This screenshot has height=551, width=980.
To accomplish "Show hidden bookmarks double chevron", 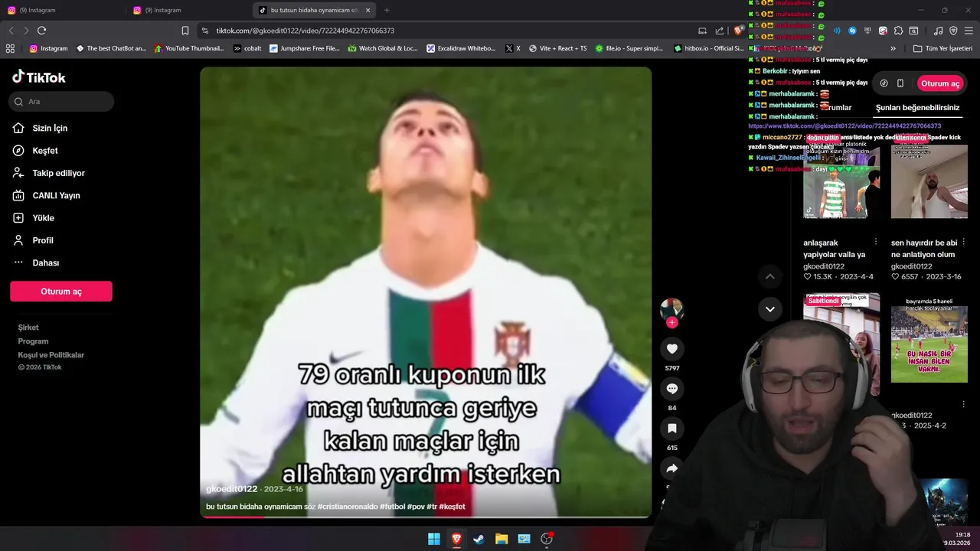I will pyautogui.click(x=893, y=48).
